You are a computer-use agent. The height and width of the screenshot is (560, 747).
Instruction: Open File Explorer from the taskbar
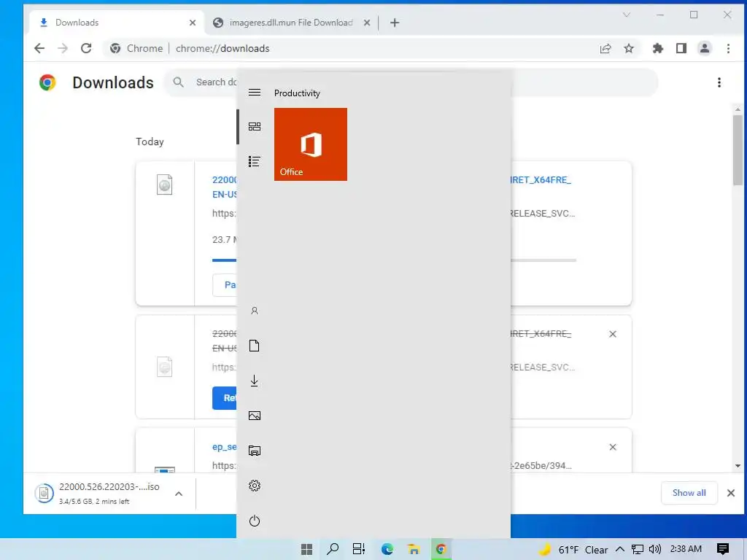click(414, 549)
